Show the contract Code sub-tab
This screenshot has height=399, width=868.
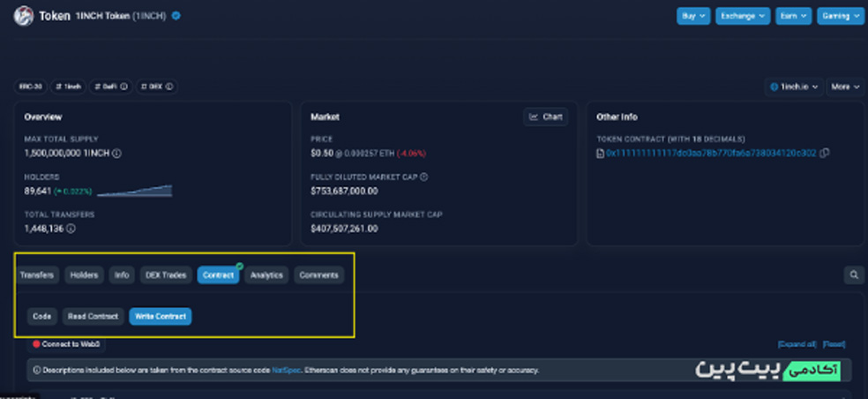(x=42, y=316)
